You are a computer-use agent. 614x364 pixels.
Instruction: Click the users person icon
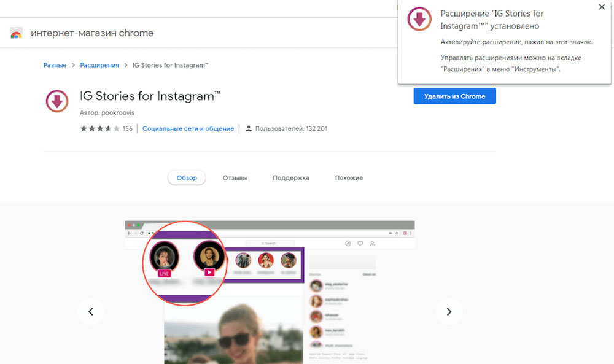248,128
